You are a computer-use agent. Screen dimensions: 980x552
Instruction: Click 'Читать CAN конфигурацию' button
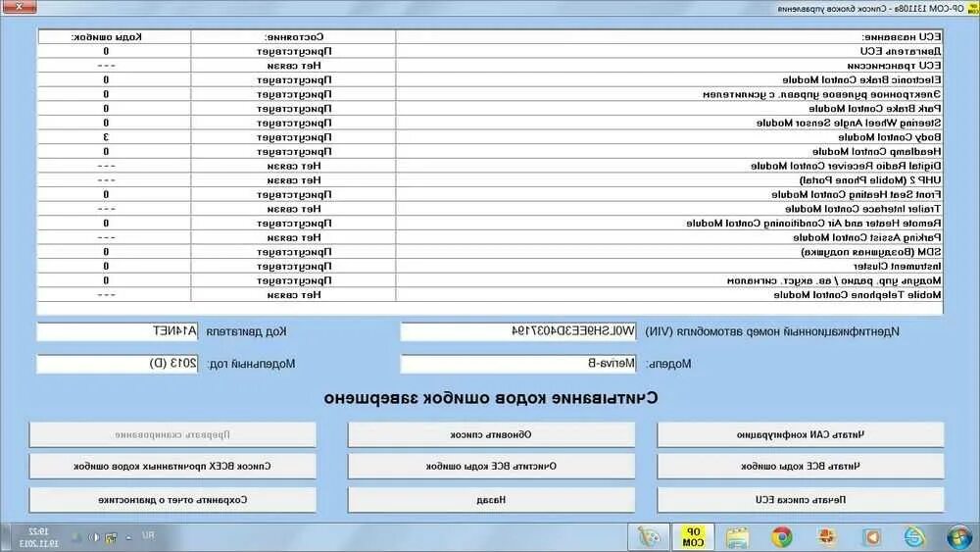800,434
